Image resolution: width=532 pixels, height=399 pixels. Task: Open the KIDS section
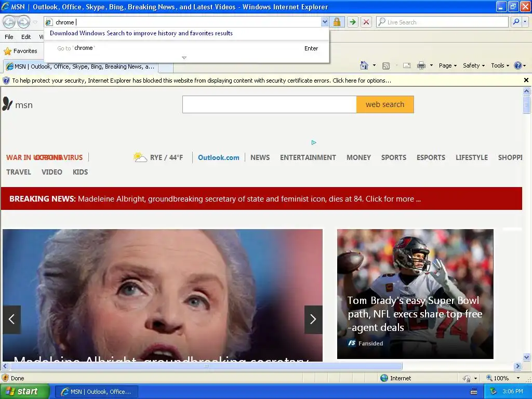[80, 172]
